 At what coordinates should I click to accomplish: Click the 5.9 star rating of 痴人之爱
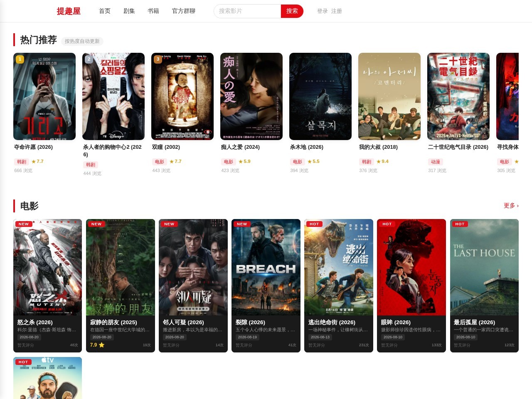pos(244,161)
